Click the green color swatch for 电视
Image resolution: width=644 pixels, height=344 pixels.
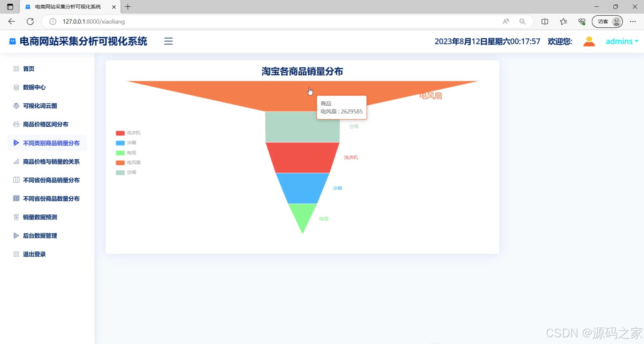[x=120, y=153]
